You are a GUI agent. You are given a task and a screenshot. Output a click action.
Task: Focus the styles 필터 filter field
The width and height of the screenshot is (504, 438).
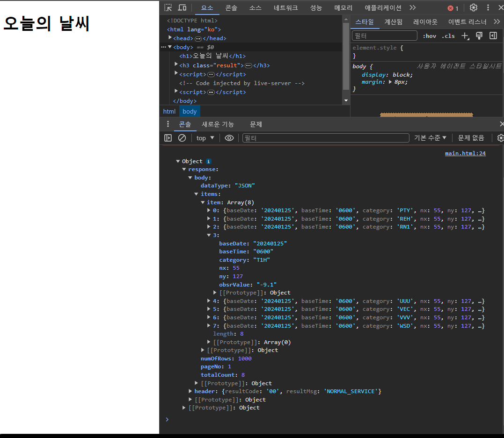384,36
